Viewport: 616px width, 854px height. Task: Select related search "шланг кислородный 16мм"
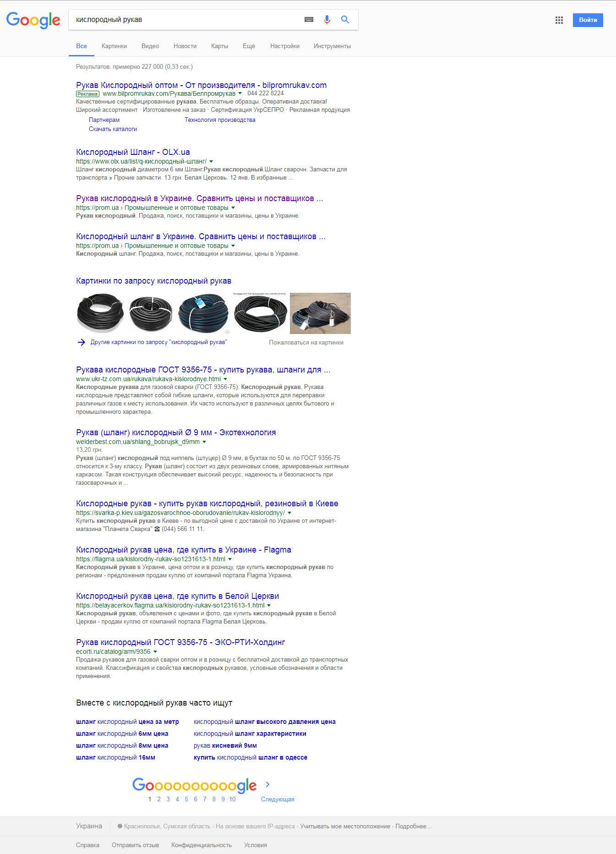point(115,757)
